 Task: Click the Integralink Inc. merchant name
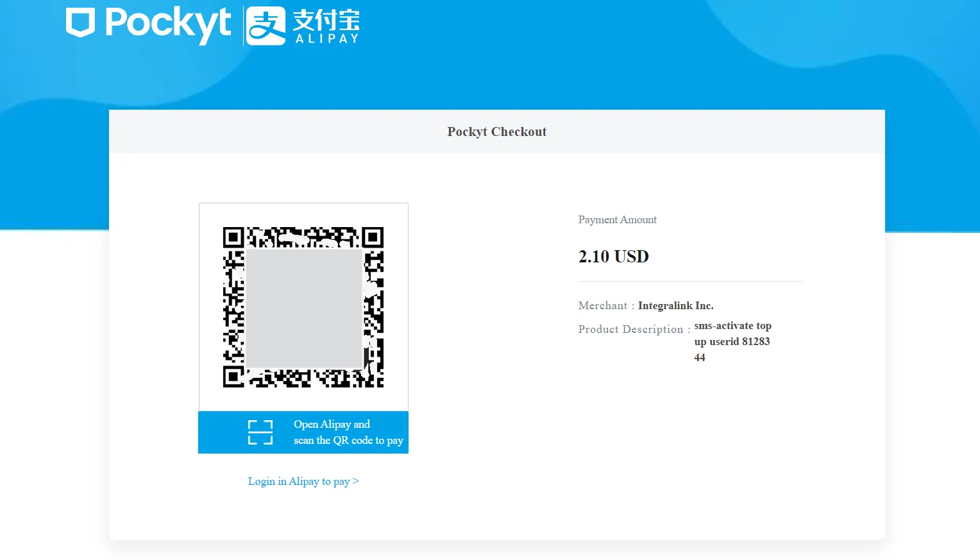click(676, 306)
